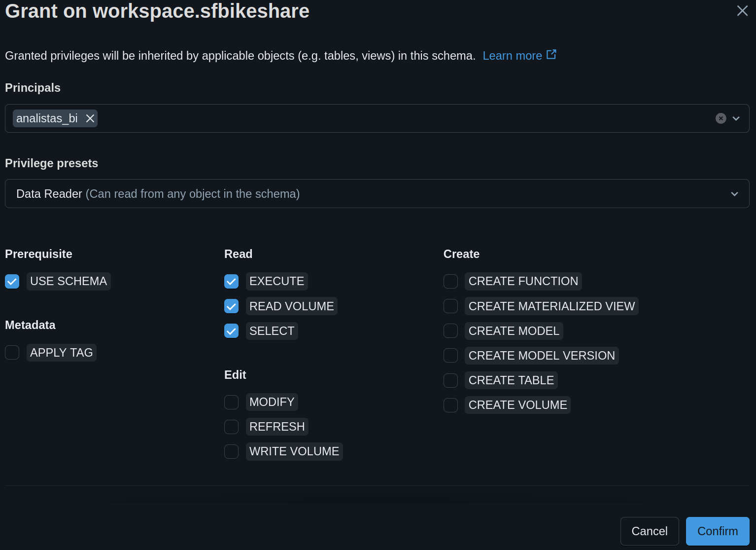Check the REFRESH checkbox
Screen dimensions: 756x550
click(x=231, y=427)
